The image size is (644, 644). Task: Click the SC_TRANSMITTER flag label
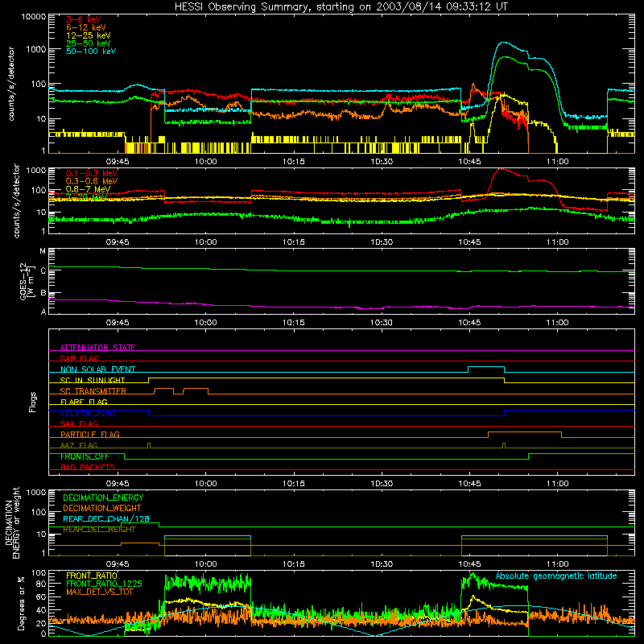pos(93,391)
